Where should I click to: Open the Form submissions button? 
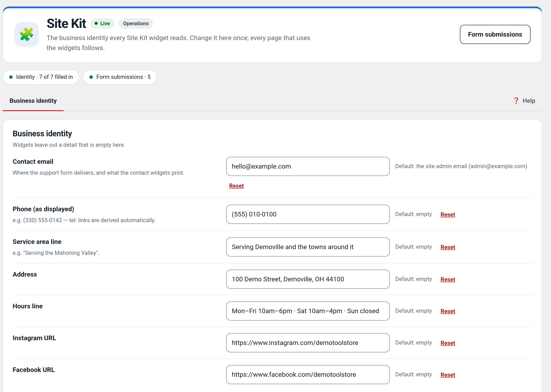click(x=495, y=34)
